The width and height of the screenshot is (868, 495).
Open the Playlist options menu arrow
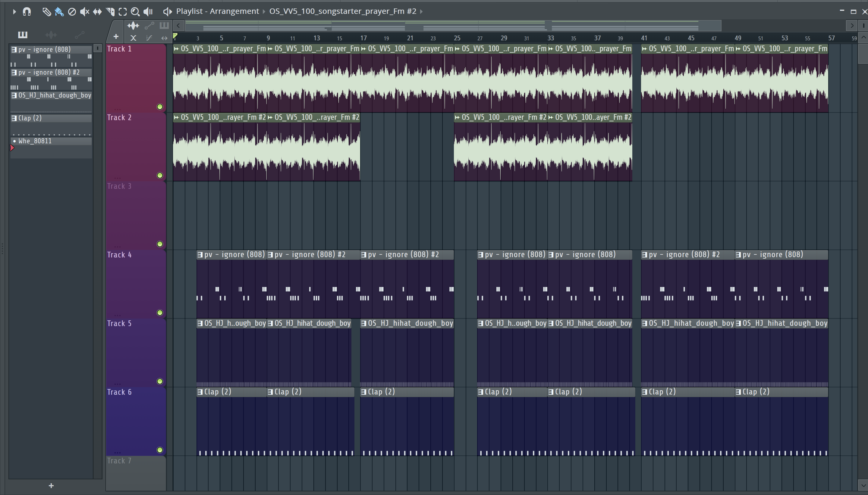[14, 11]
